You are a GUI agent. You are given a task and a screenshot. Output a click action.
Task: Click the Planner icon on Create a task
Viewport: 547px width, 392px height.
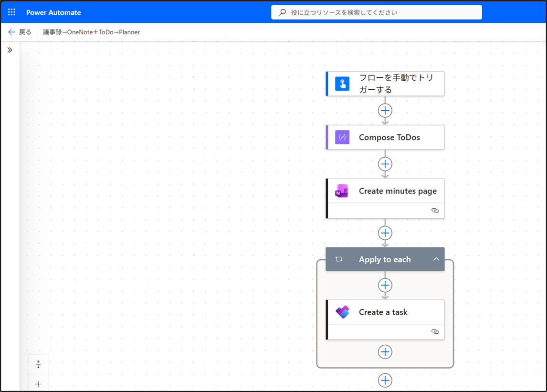point(342,312)
